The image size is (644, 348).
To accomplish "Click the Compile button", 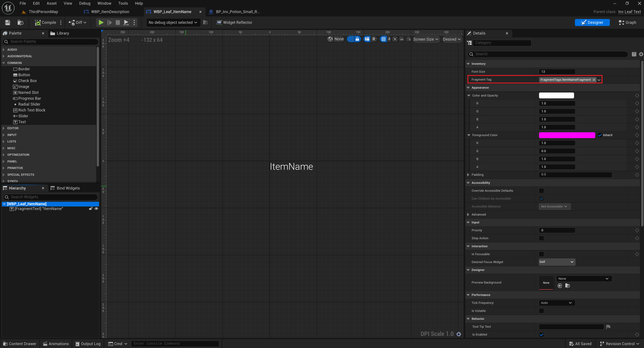I will [x=46, y=22].
